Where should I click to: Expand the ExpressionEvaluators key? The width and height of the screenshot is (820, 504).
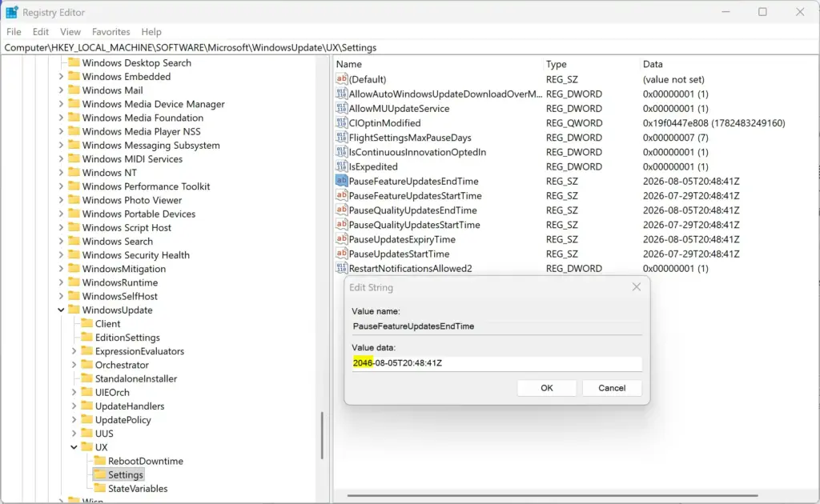[x=74, y=351]
